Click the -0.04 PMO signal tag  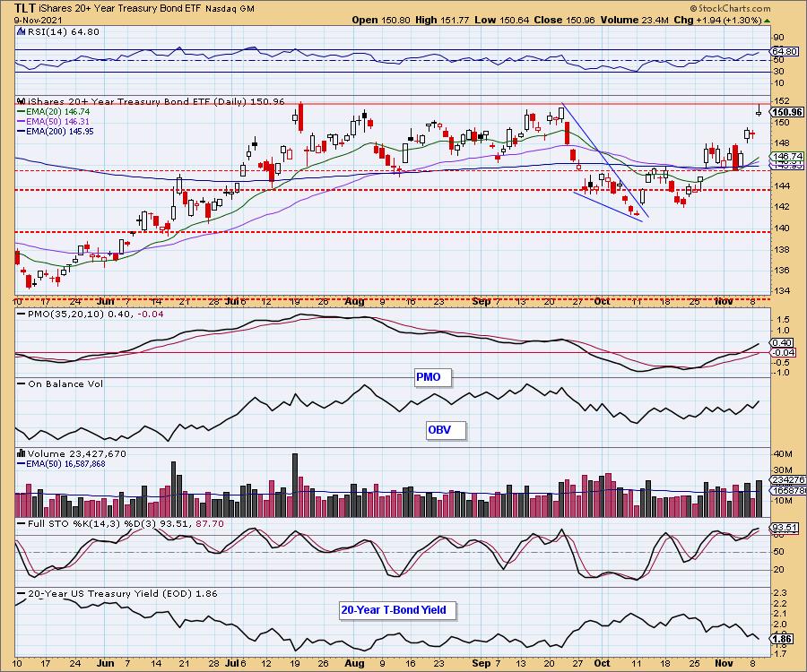(x=784, y=352)
